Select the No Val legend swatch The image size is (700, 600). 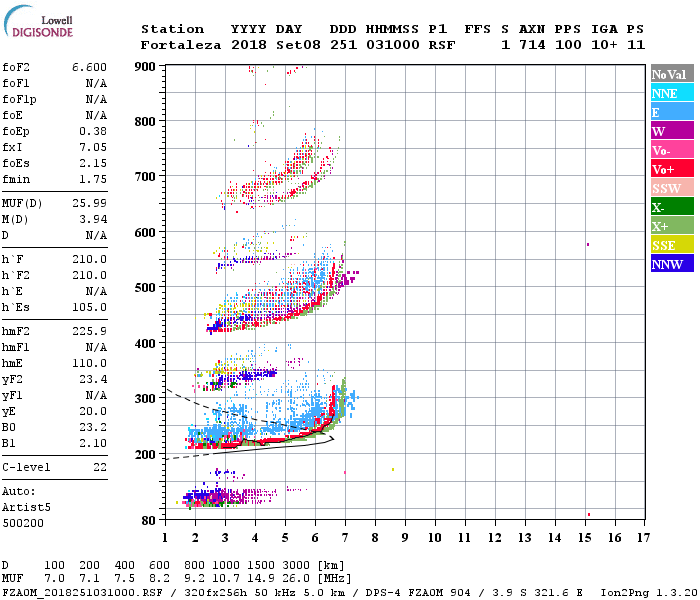coord(672,74)
